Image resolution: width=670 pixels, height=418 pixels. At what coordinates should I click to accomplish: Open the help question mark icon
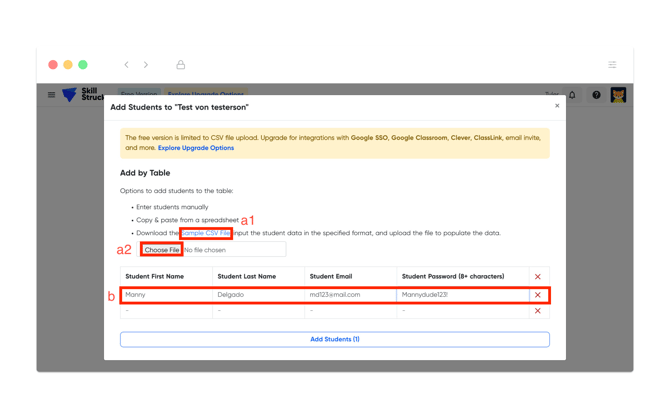pos(596,95)
